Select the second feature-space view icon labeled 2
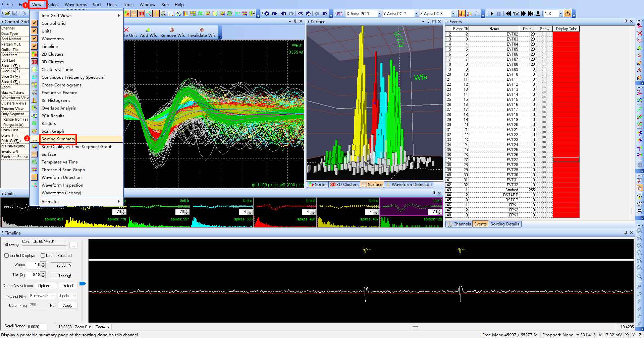 (470, 13)
